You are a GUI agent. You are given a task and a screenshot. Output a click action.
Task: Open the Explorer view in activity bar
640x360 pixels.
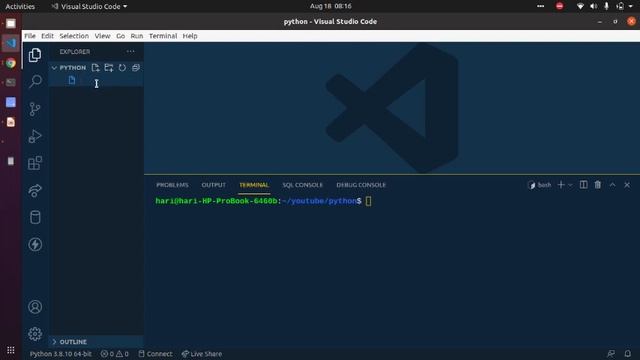(x=35, y=55)
